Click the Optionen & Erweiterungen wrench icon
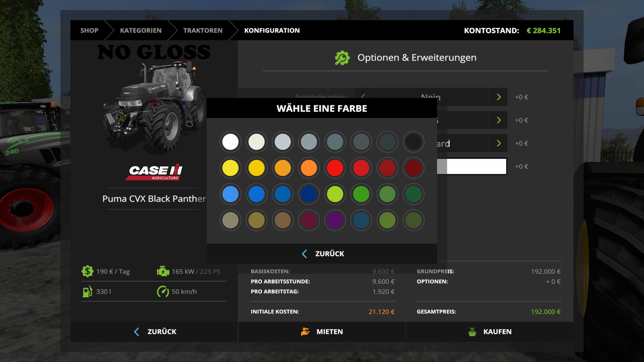 (x=342, y=58)
